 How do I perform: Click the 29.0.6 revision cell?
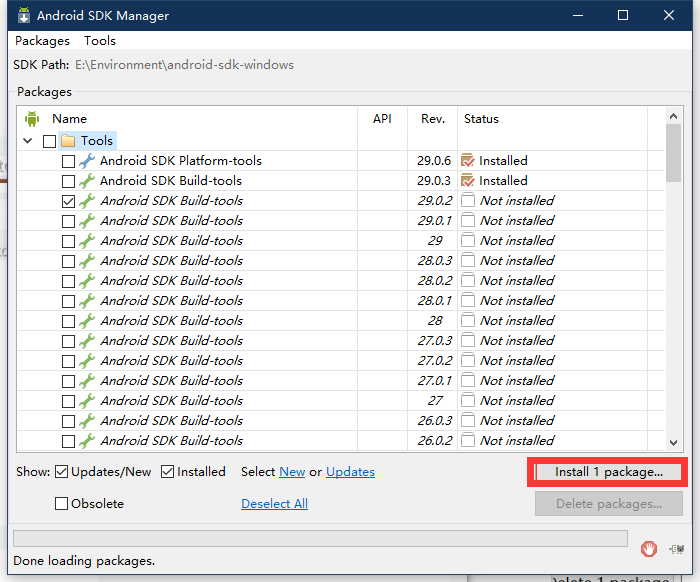(x=434, y=161)
